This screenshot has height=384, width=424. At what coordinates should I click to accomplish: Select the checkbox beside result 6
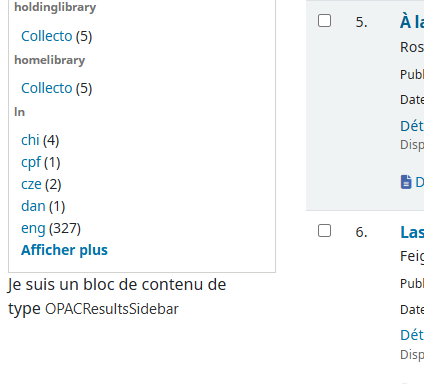pyautogui.click(x=324, y=231)
